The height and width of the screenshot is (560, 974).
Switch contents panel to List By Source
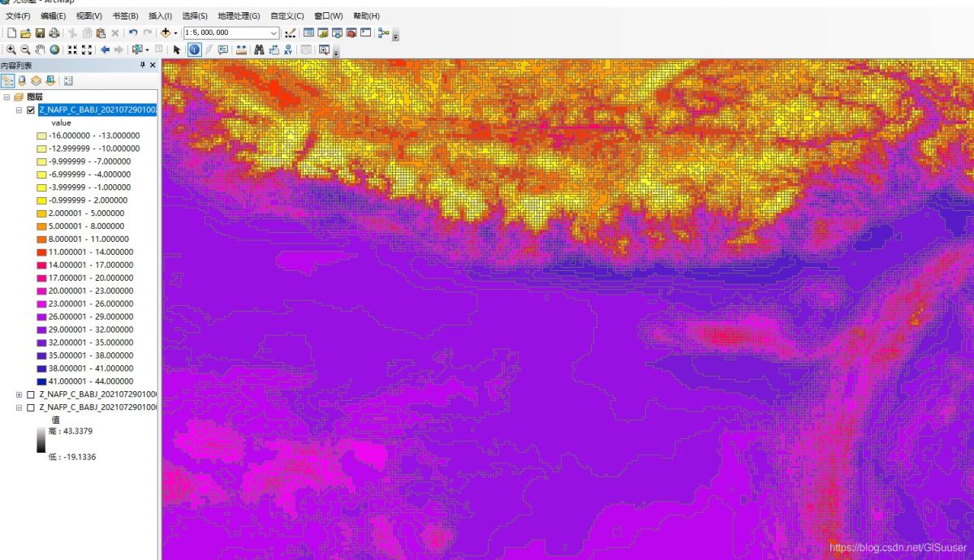click(22, 80)
